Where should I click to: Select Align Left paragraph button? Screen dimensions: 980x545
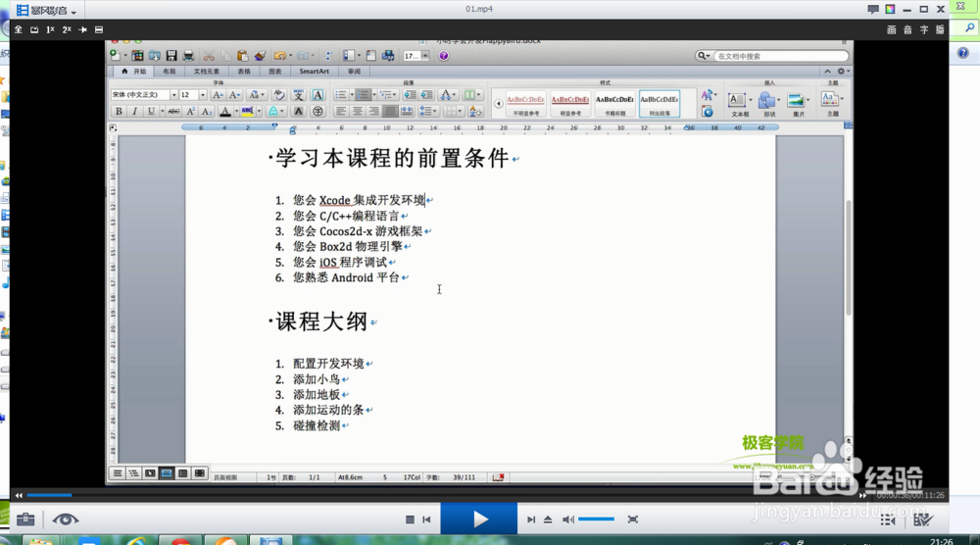341,111
